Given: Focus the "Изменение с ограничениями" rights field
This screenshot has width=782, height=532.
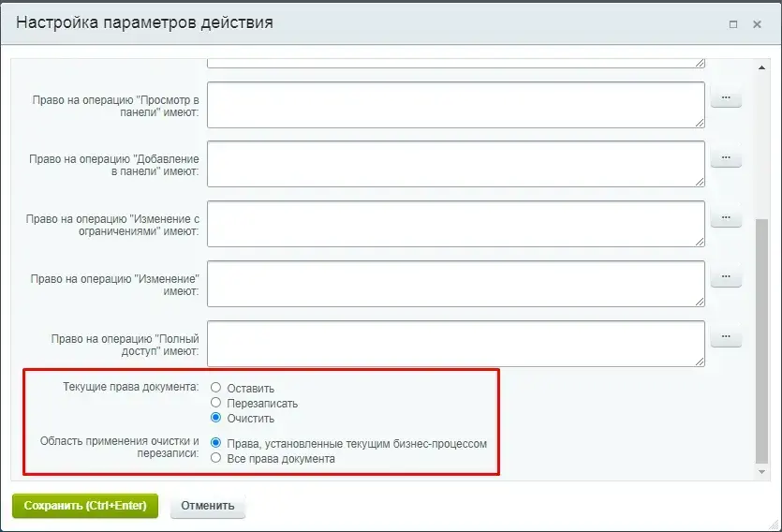Looking at the screenshot, I should tap(456, 224).
